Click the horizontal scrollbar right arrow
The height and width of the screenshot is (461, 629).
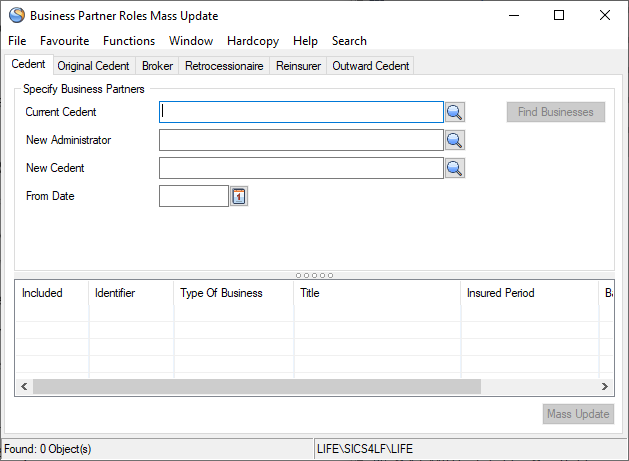(605, 386)
